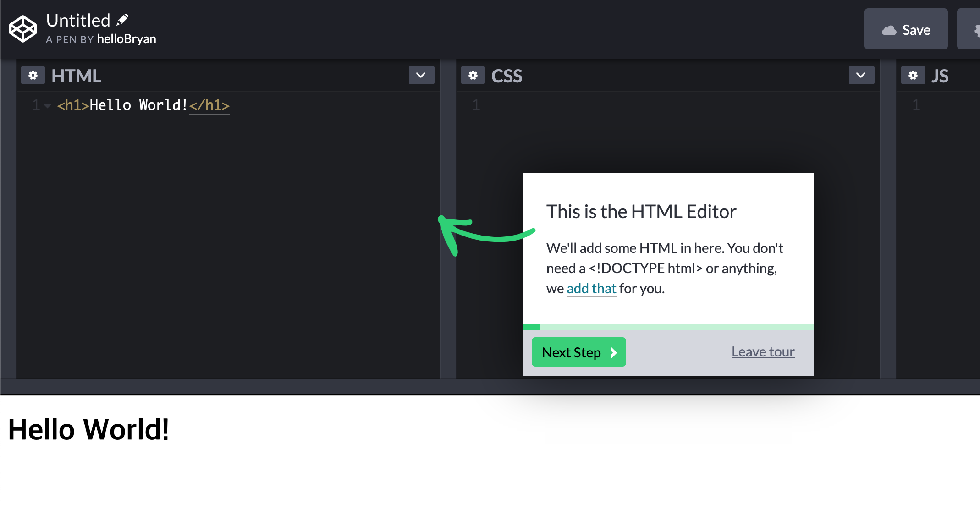Click the Leave tour link
Image resolution: width=980 pixels, height=515 pixels.
(x=763, y=351)
